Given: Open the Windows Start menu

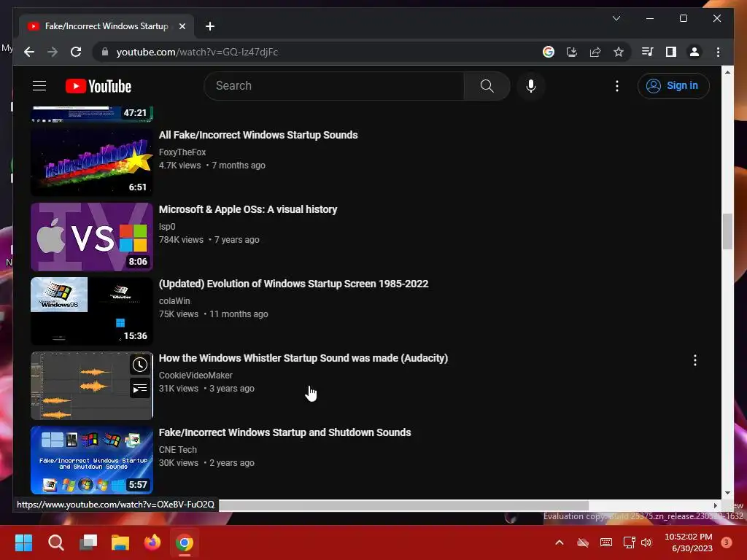Looking at the screenshot, I should [x=23, y=542].
